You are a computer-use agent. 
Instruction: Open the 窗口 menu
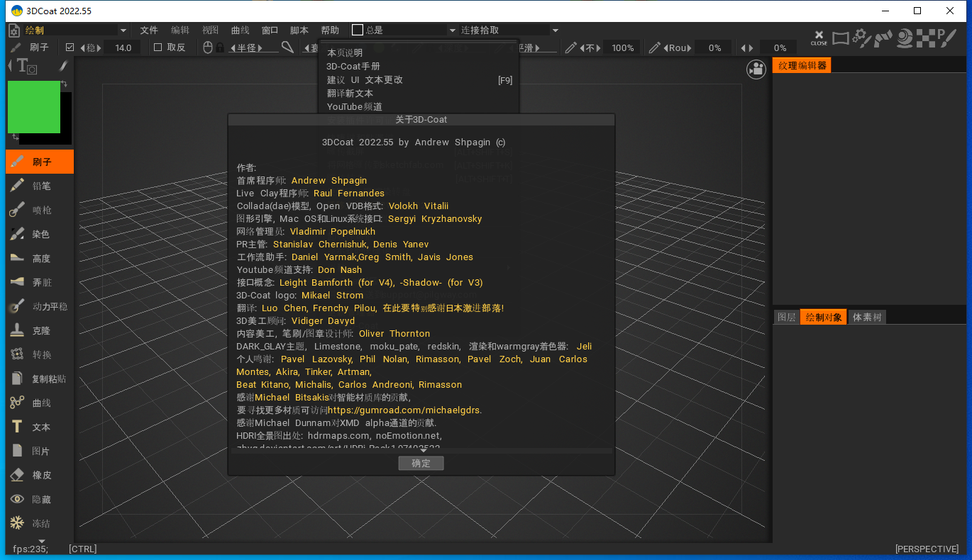tap(270, 30)
